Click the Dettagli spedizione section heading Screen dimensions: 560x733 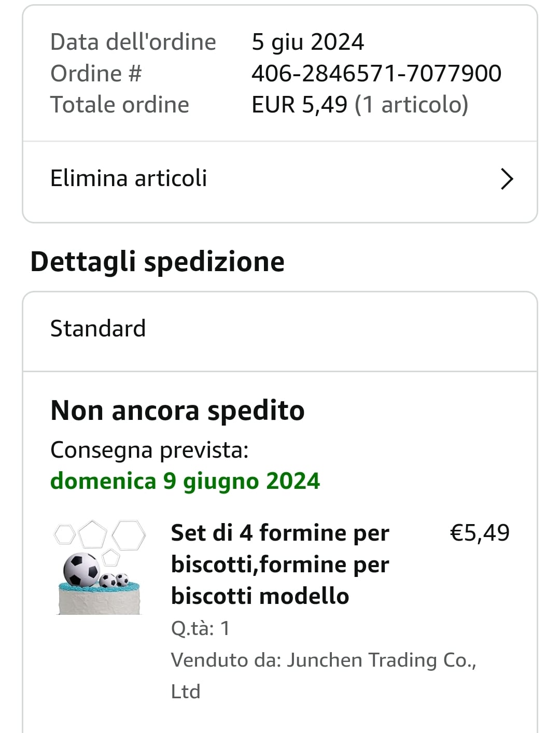click(157, 261)
